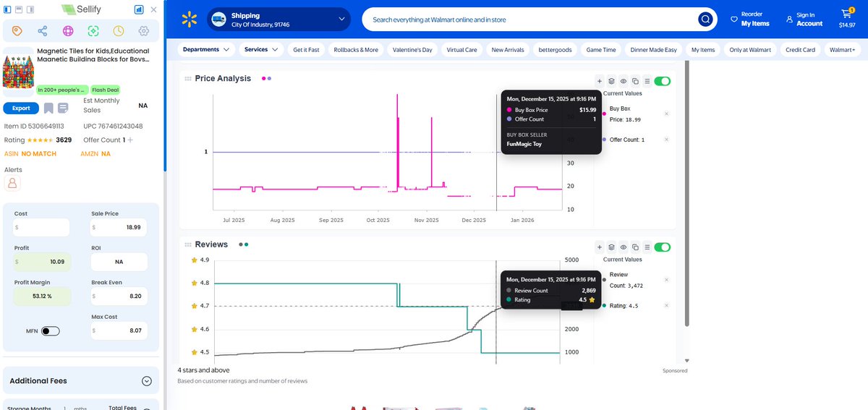Remove Rating series with its x
The image size is (868, 410).
pyautogui.click(x=666, y=306)
